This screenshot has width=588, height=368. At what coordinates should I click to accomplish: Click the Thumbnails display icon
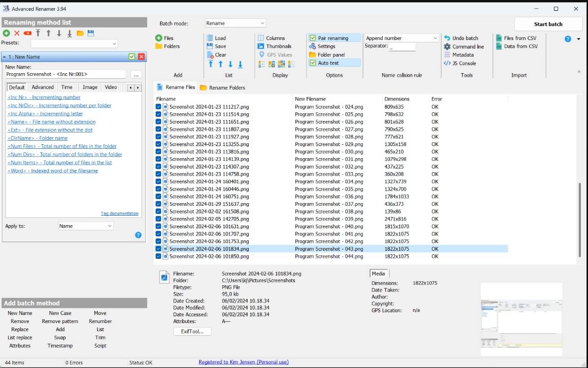point(261,46)
